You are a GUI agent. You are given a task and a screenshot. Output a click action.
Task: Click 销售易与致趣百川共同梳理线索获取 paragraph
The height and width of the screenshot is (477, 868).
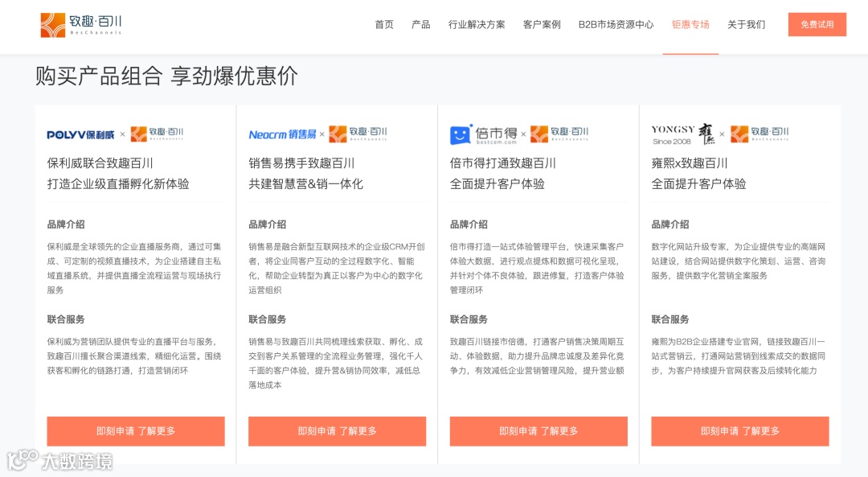click(335, 363)
